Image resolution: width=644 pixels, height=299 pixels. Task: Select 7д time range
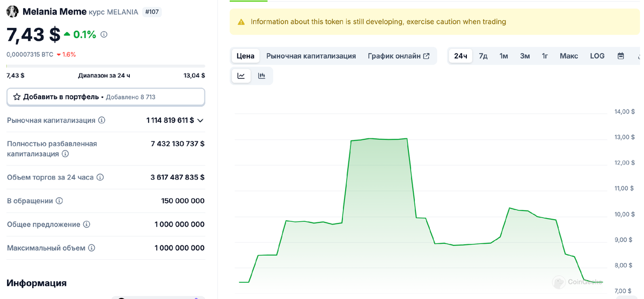[483, 56]
